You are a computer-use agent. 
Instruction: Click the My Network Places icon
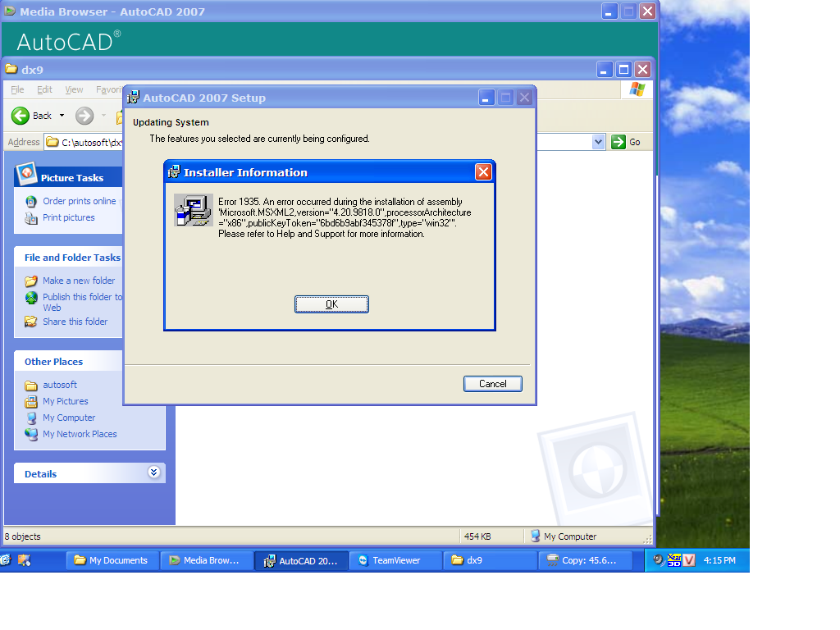tap(31, 434)
